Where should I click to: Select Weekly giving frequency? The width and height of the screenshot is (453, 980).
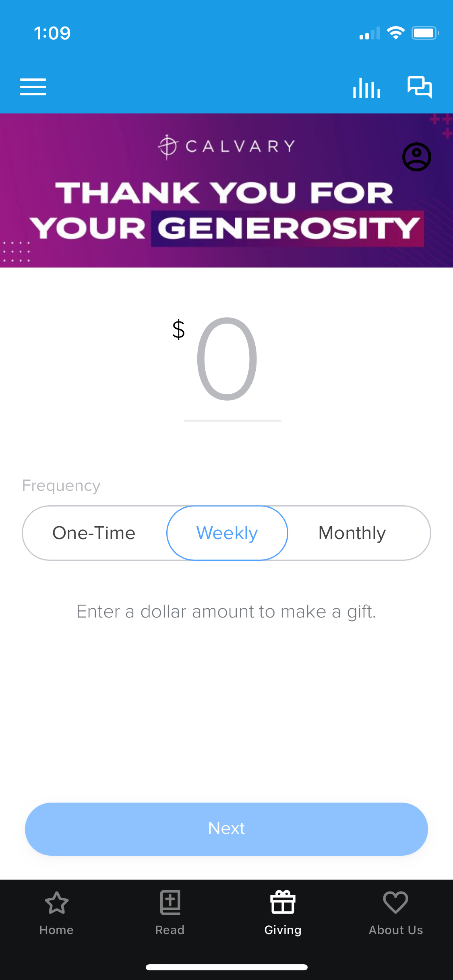click(x=227, y=533)
